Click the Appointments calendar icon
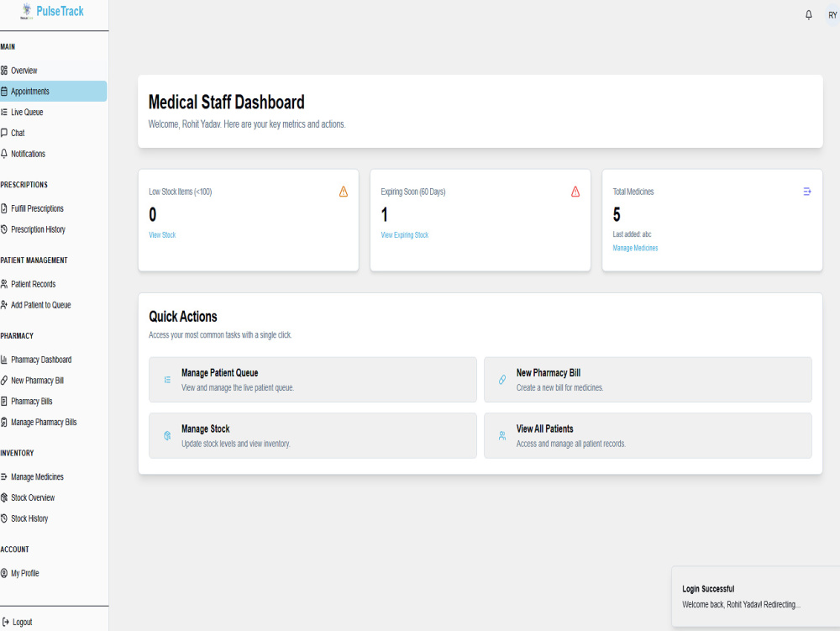This screenshot has height=631, width=840. click(4, 91)
